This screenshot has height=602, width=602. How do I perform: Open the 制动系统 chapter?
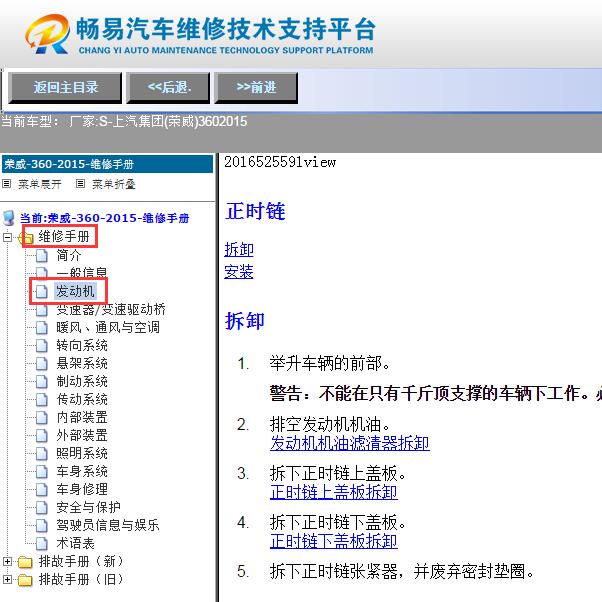point(82,381)
